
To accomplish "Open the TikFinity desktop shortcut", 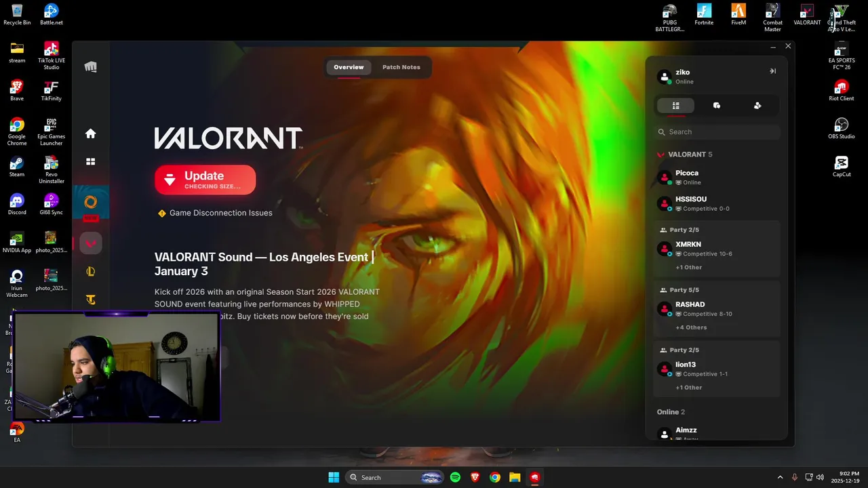I will tap(51, 90).
